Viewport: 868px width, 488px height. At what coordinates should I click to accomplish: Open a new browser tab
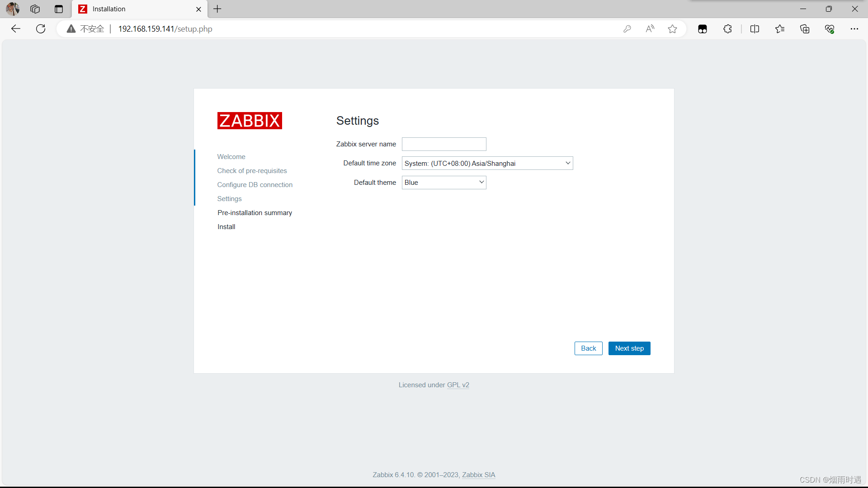pos(217,9)
